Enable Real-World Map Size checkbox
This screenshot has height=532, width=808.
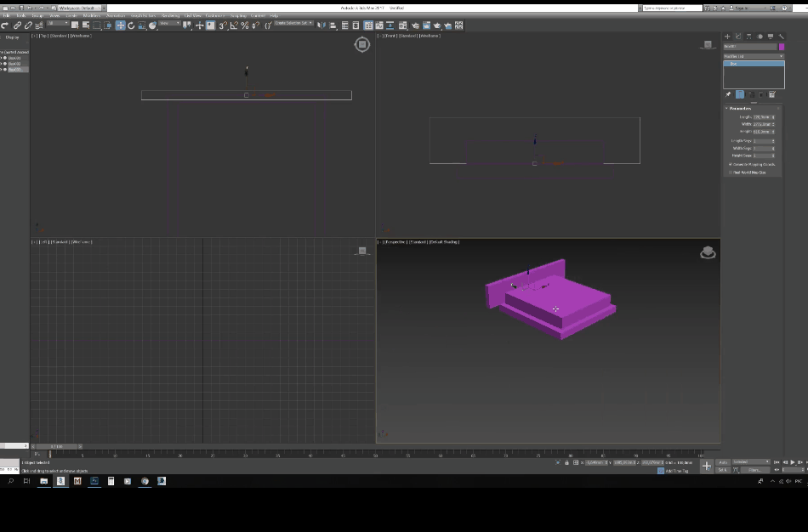(730, 172)
